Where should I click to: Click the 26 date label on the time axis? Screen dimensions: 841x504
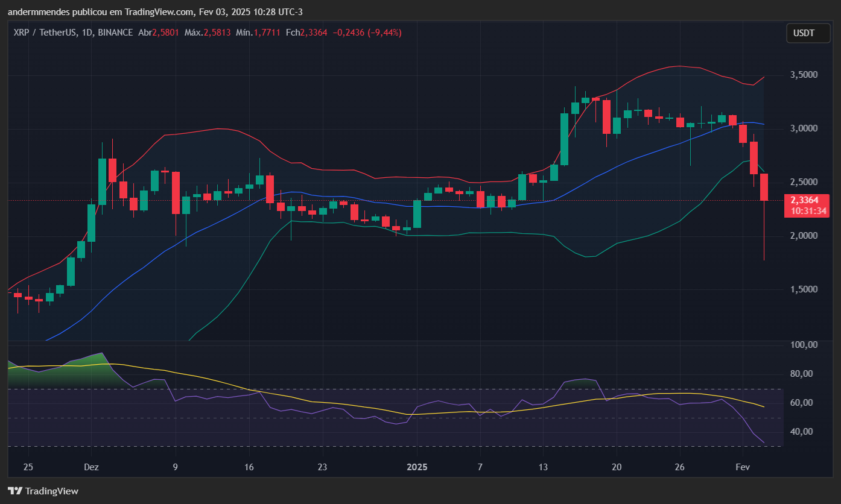(680, 467)
